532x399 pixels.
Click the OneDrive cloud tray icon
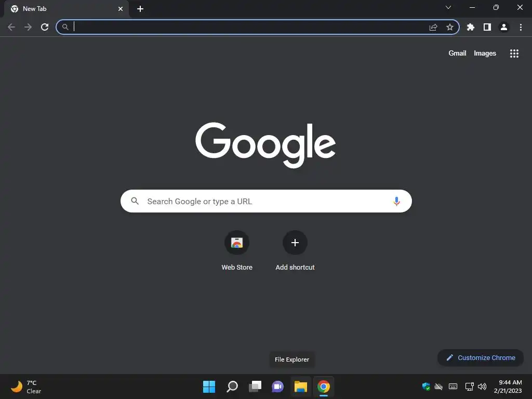click(x=438, y=387)
